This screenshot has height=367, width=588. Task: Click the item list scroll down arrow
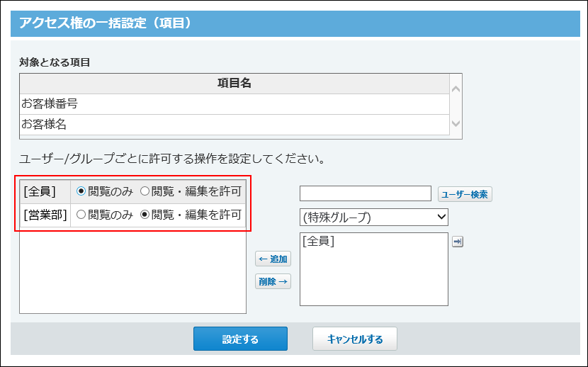pyautogui.click(x=456, y=123)
